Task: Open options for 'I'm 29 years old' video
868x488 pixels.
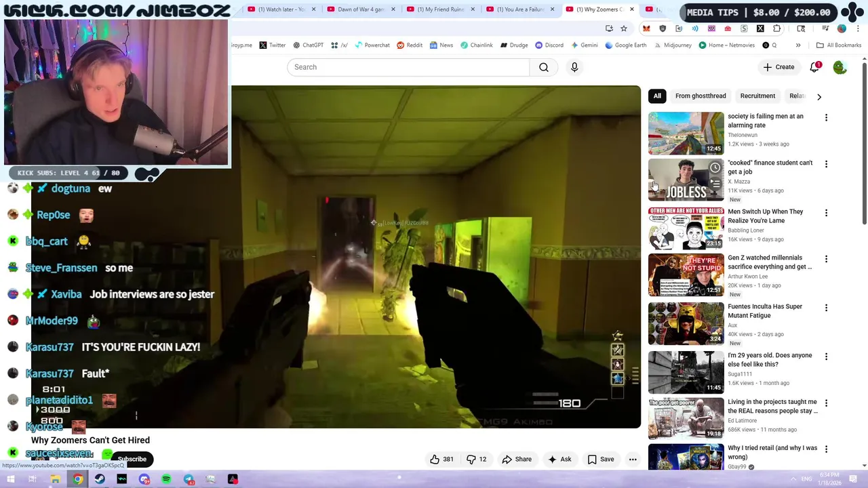Action: pyautogui.click(x=826, y=357)
